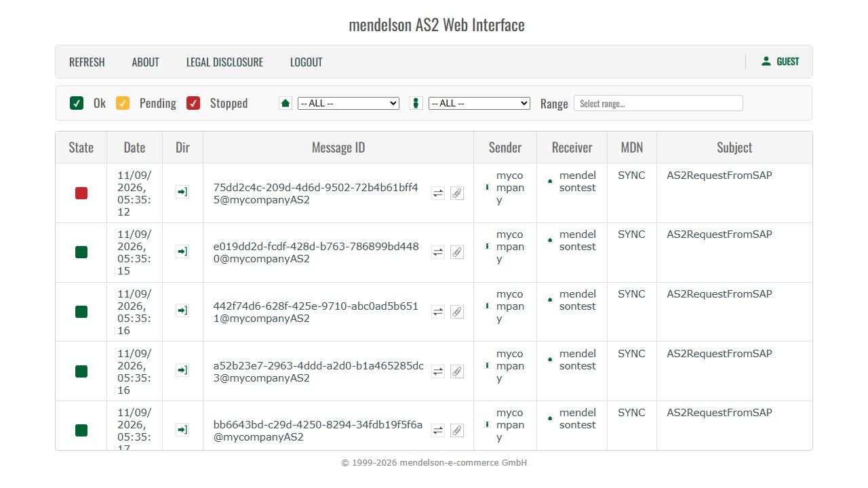The image size is (868, 488).
Task: Click the person partner filter icon
Action: pos(416,103)
